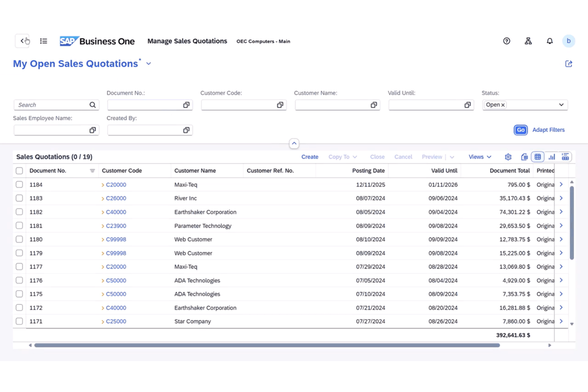Open value help for Valid Until filter
This screenshot has height=392, width=588.
click(467, 105)
